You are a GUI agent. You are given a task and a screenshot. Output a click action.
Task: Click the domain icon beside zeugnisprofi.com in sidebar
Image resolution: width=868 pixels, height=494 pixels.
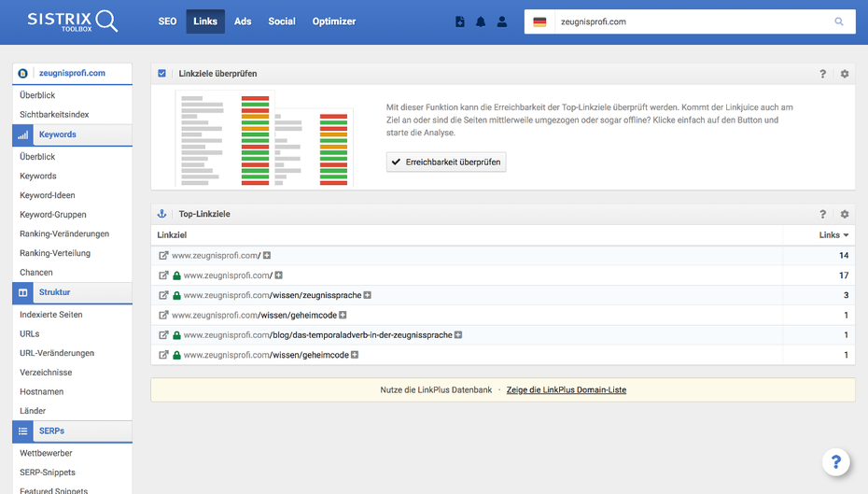pos(22,73)
